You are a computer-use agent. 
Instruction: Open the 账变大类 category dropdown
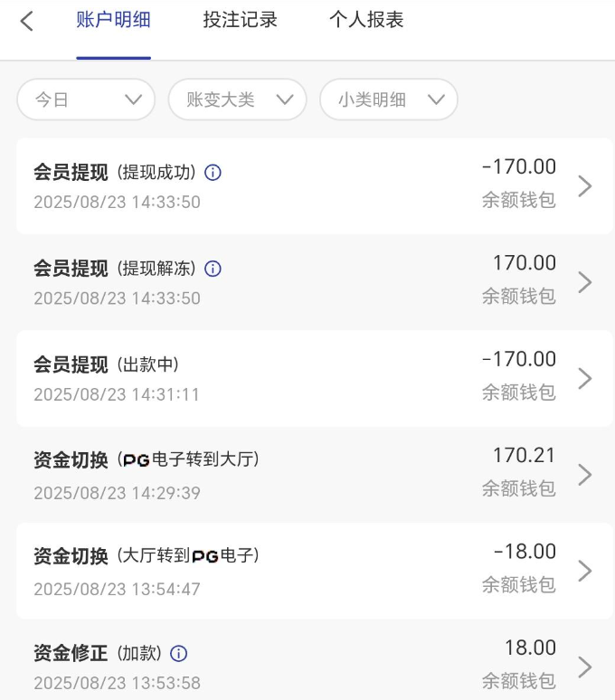[238, 99]
